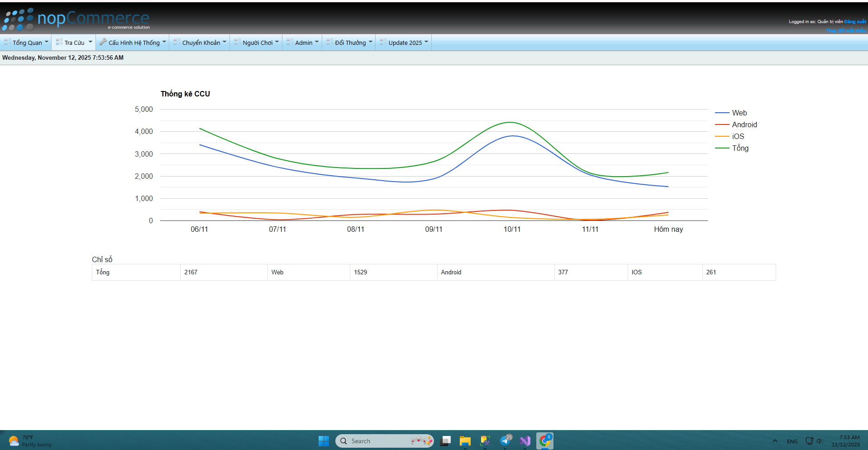The width and height of the screenshot is (868, 450).
Task: Open the Đổi Thưởng menu
Action: (x=350, y=43)
